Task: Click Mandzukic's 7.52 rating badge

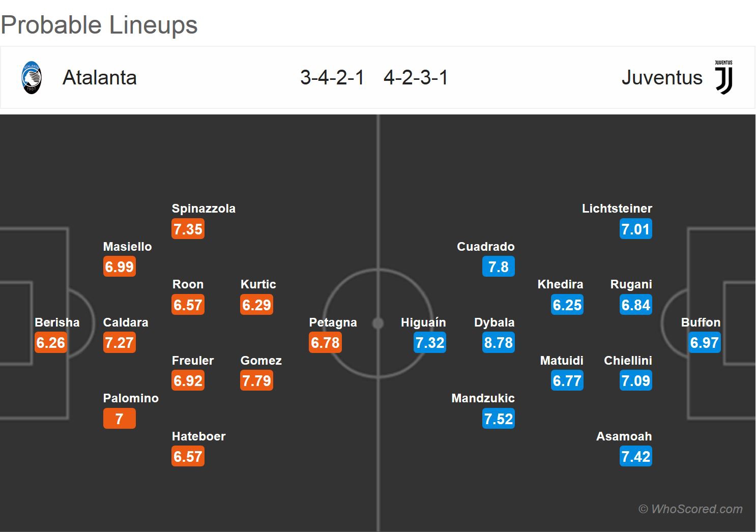Action: pyautogui.click(x=498, y=419)
